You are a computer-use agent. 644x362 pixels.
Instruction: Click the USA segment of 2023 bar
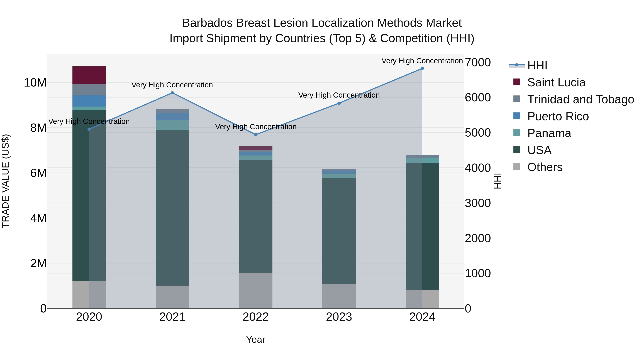coord(339,231)
